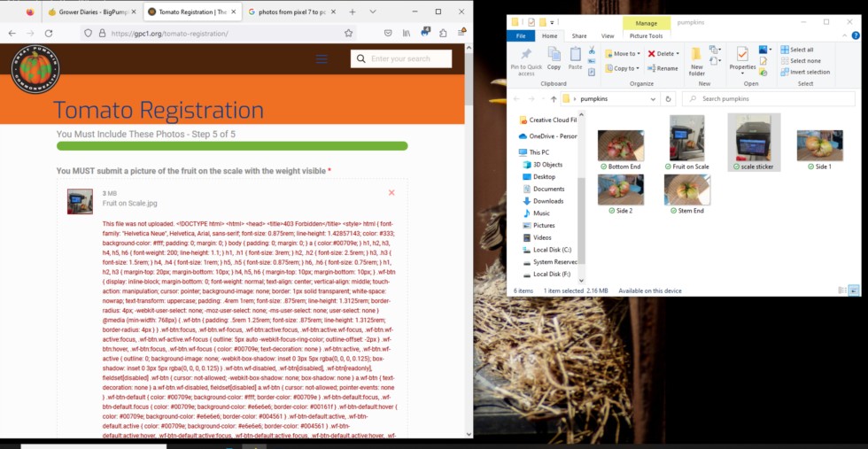Click the New folder icon
The height and width of the screenshot is (449, 868).
[x=697, y=58]
